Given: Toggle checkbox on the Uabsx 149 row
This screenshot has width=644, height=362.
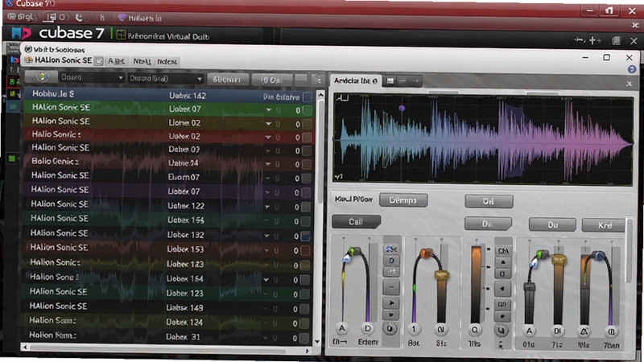Looking at the screenshot, I should pos(304,309).
